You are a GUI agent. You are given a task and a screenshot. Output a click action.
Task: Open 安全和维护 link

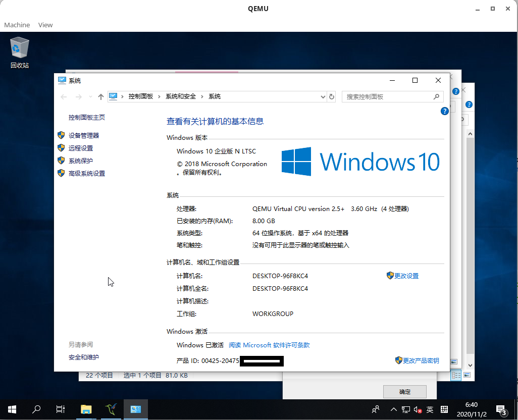pos(84,357)
